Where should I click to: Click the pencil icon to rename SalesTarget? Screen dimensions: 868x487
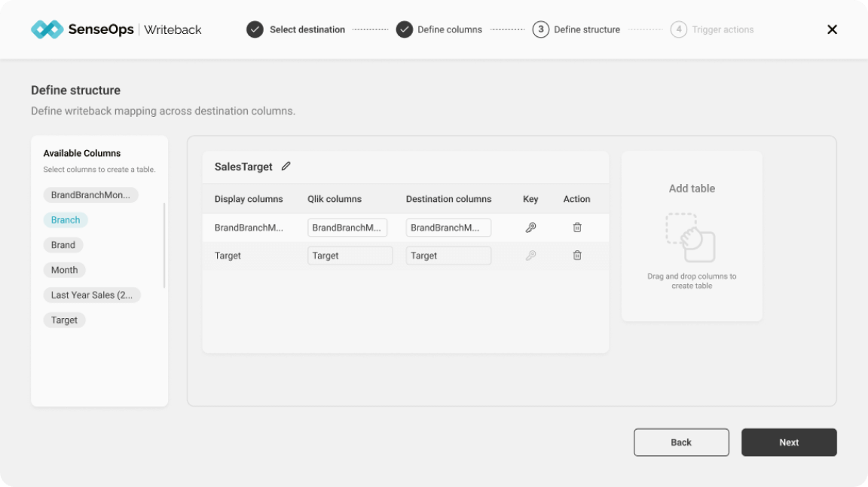[286, 167]
